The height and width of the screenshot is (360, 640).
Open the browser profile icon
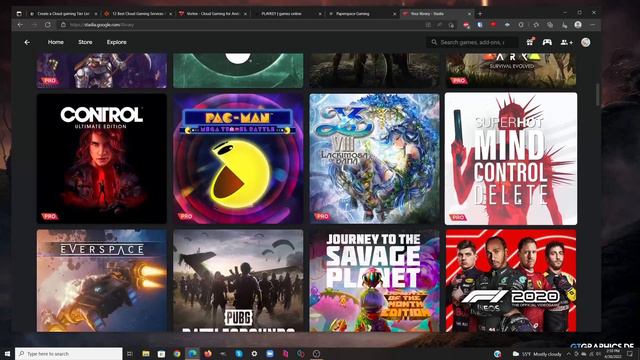click(578, 25)
